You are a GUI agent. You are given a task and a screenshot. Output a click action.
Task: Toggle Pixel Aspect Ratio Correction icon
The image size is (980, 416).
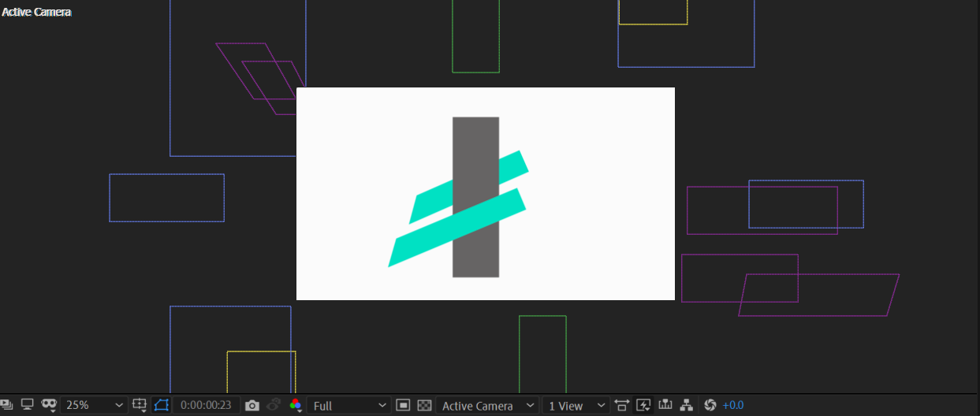(x=622, y=405)
